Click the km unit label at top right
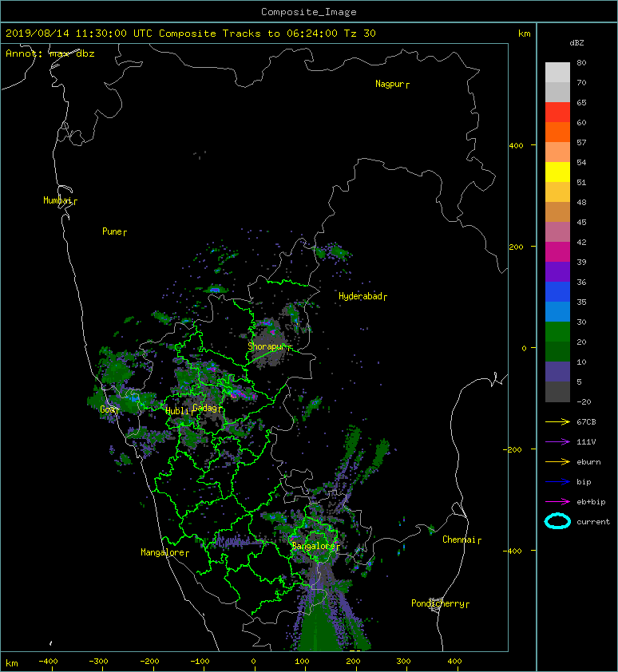Screen dimensions: 618x672 pos(524,34)
